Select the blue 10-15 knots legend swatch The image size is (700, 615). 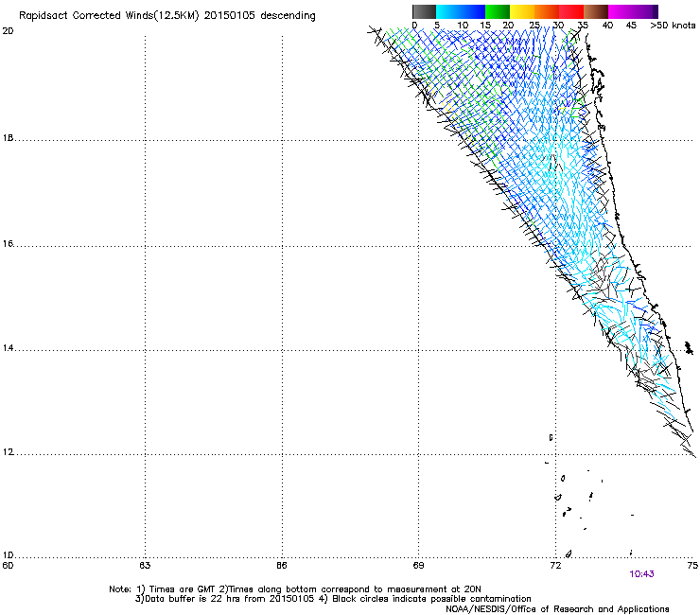tap(473, 11)
